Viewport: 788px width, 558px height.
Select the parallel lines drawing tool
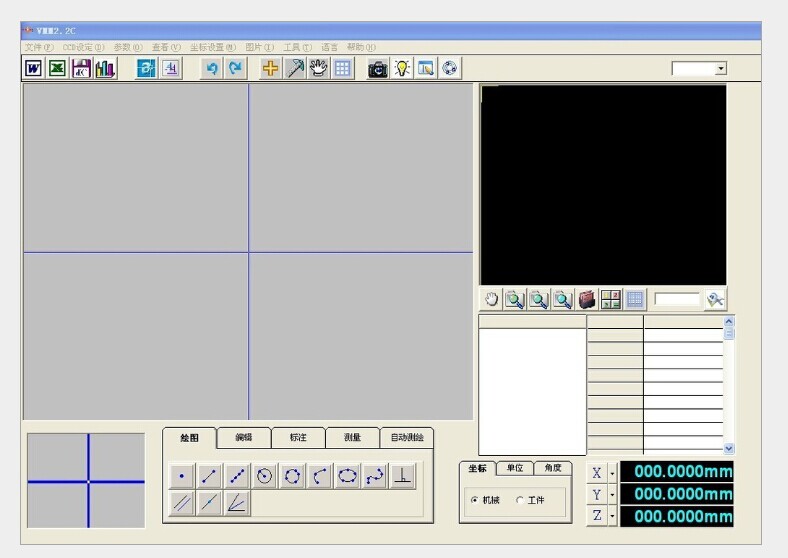181,503
